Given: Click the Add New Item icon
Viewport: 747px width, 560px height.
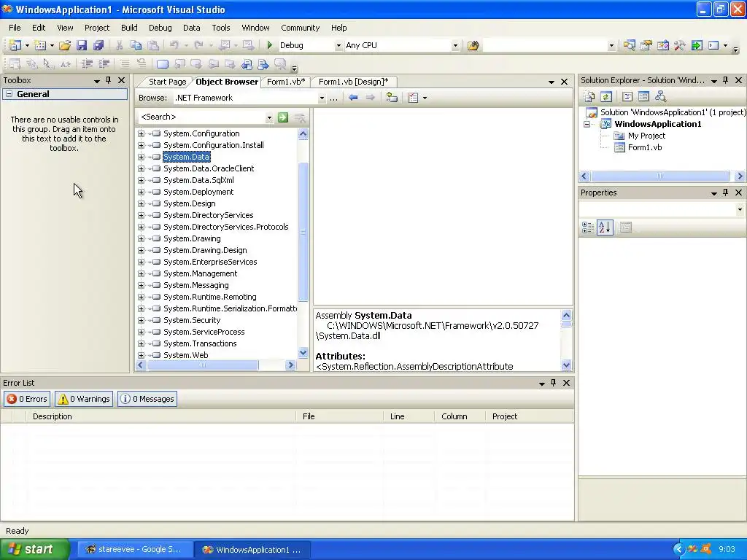Looking at the screenshot, I should pos(41,45).
